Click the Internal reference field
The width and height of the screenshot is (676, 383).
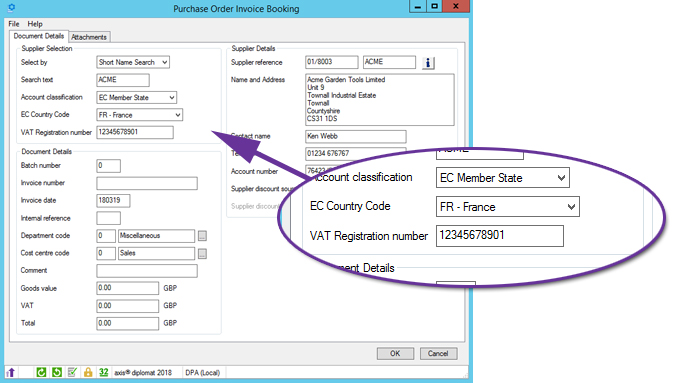pyautogui.click(x=108, y=218)
